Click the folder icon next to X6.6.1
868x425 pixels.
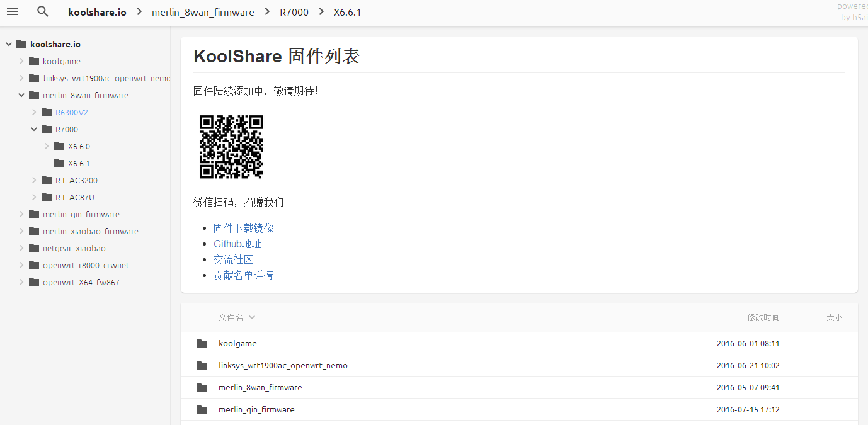tap(59, 163)
